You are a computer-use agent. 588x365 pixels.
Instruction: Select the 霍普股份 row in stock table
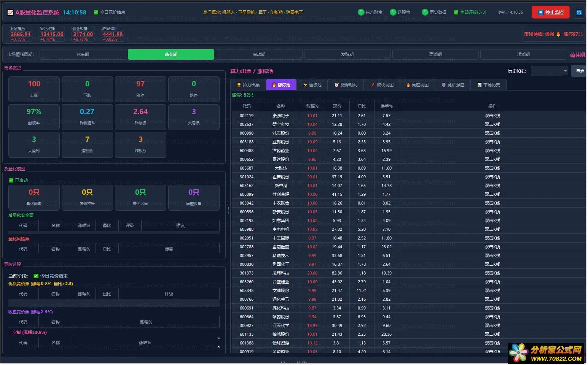281,177
